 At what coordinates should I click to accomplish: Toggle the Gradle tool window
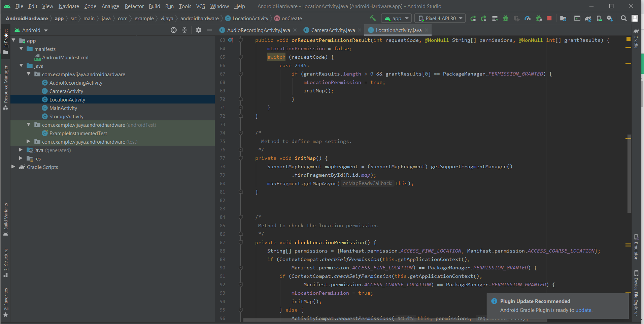coord(636,38)
